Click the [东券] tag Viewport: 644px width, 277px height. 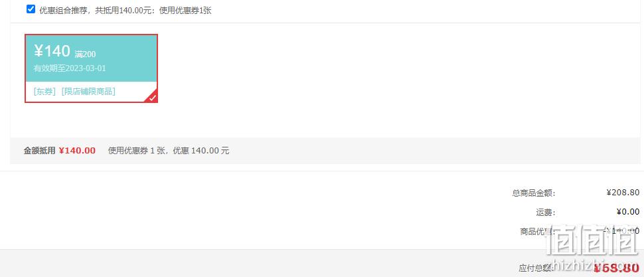pyautogui.click(x=44, y=92)
